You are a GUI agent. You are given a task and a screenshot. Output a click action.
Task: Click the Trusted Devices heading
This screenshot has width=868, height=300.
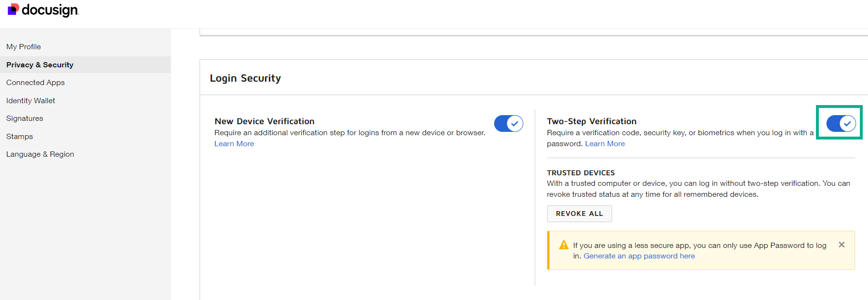coord(581,173)
